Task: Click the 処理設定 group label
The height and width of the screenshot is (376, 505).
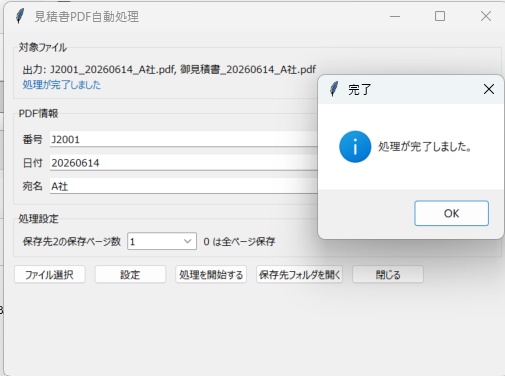Action: (x=38, y=219)
